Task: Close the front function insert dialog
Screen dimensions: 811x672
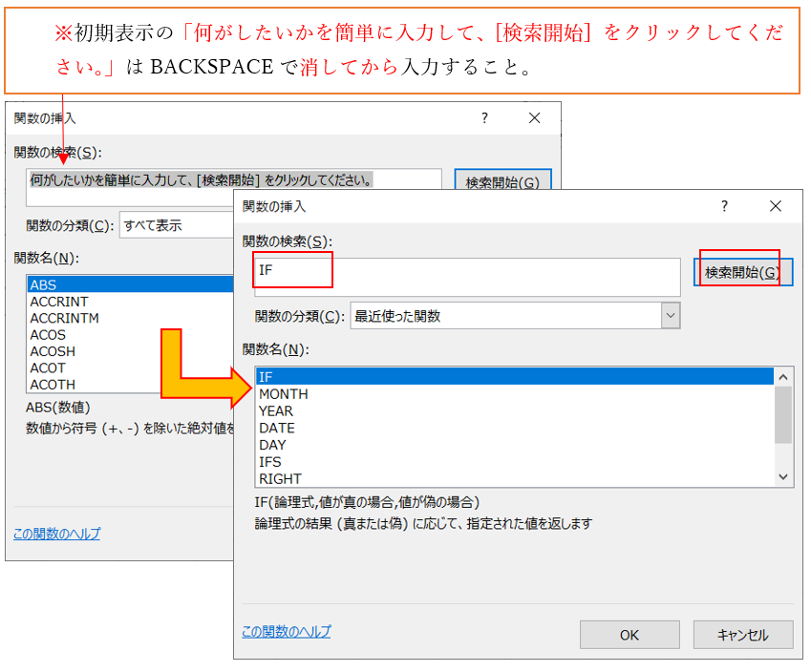Action: click(775, 206)
